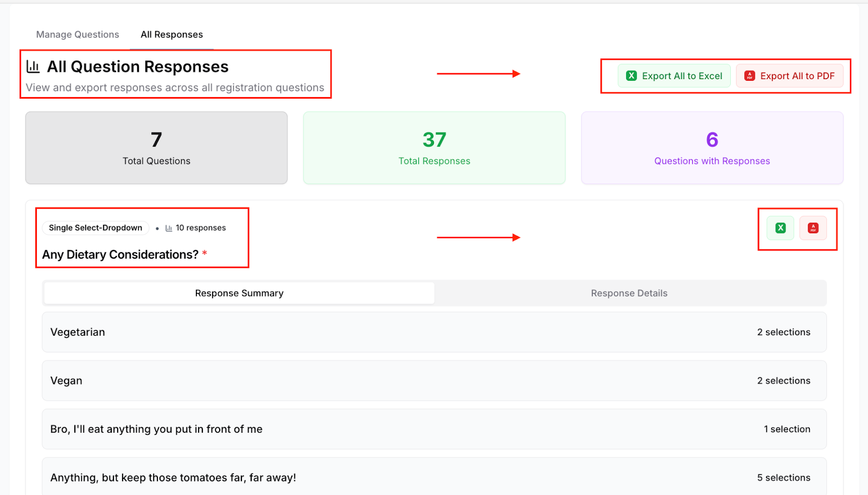Select the Vegan response row

434,381
